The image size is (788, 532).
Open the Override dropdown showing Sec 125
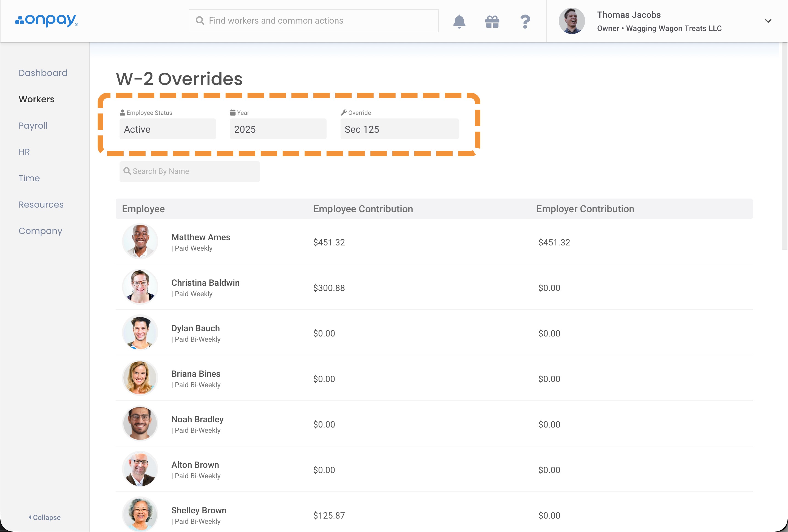399,129
